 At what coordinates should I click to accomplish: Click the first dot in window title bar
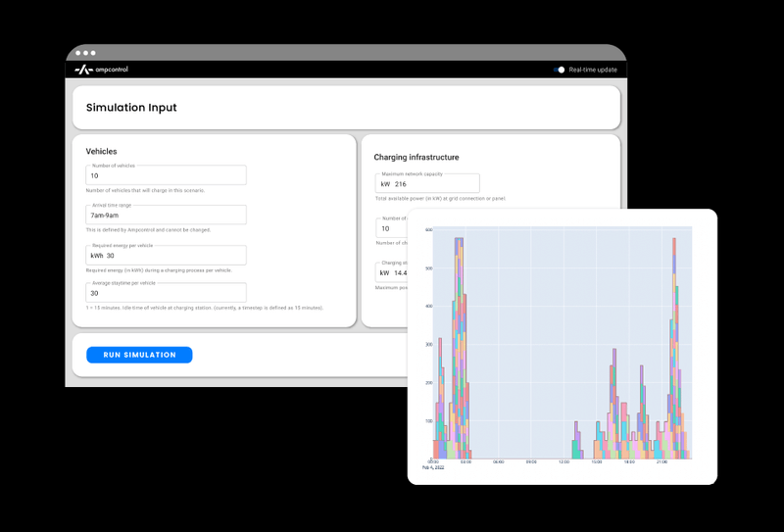point(78,53)
